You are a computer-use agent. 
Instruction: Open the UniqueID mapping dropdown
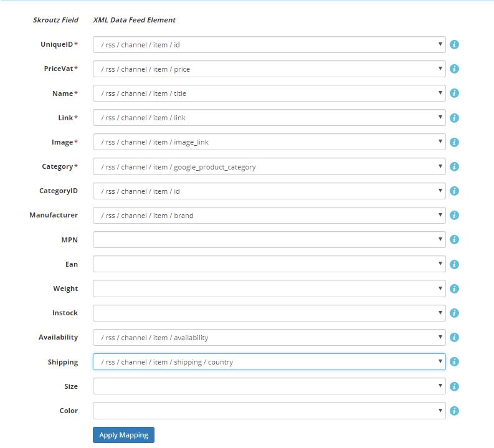pos(269,44)
